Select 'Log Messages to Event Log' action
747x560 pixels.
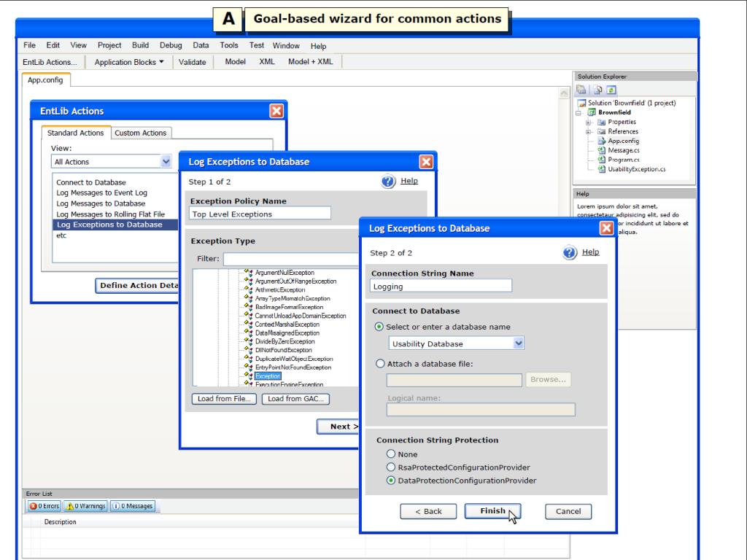(102, 192)
